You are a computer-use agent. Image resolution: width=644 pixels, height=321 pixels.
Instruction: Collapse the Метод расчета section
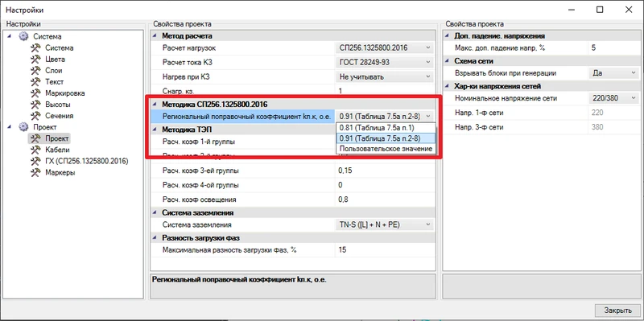(155, 35)
